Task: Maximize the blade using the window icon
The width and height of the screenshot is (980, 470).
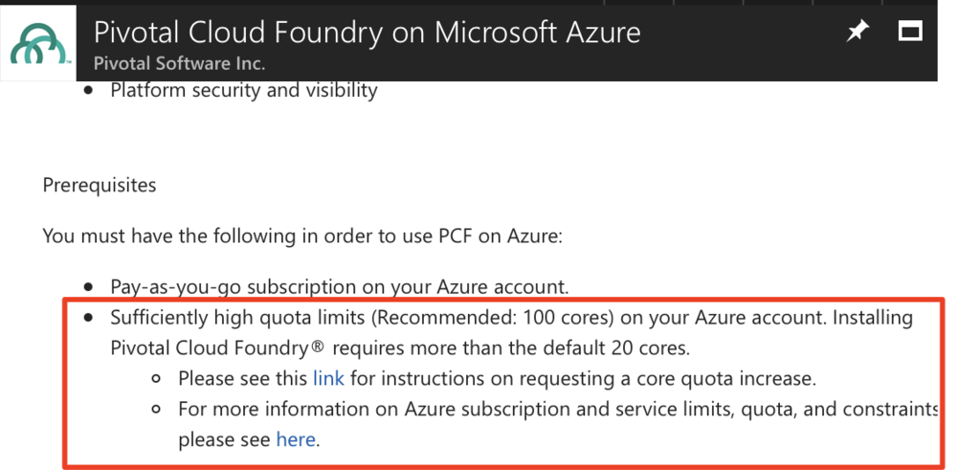Action: [x=909, y=32]
